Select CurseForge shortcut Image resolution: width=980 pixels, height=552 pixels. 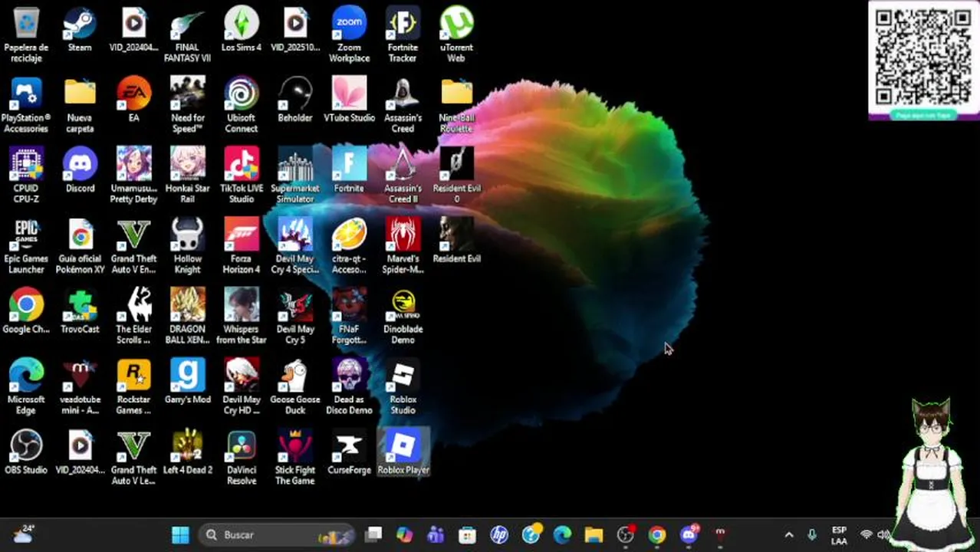(349, 453)
